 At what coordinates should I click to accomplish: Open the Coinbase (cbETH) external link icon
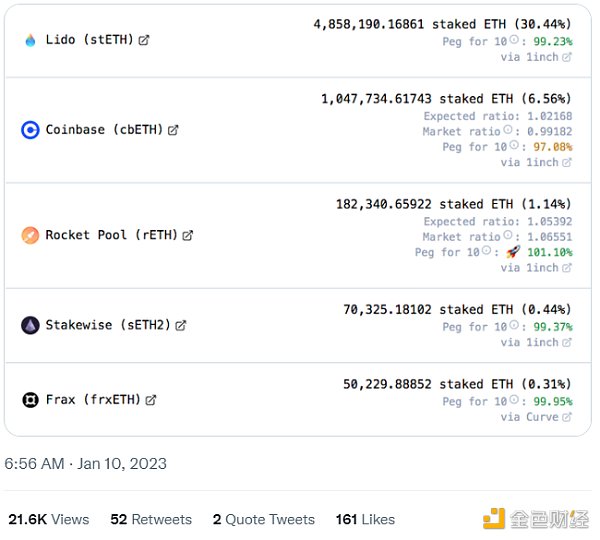coord(173,130)
